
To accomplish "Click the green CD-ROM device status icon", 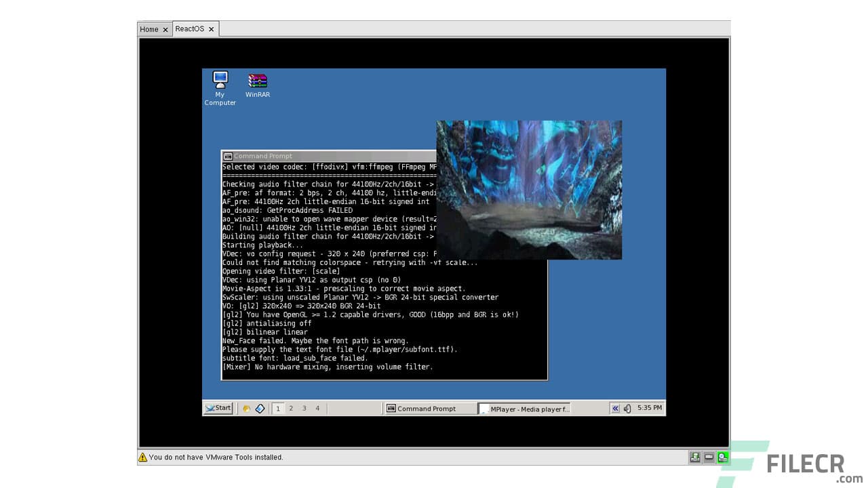I will (722, 457).
